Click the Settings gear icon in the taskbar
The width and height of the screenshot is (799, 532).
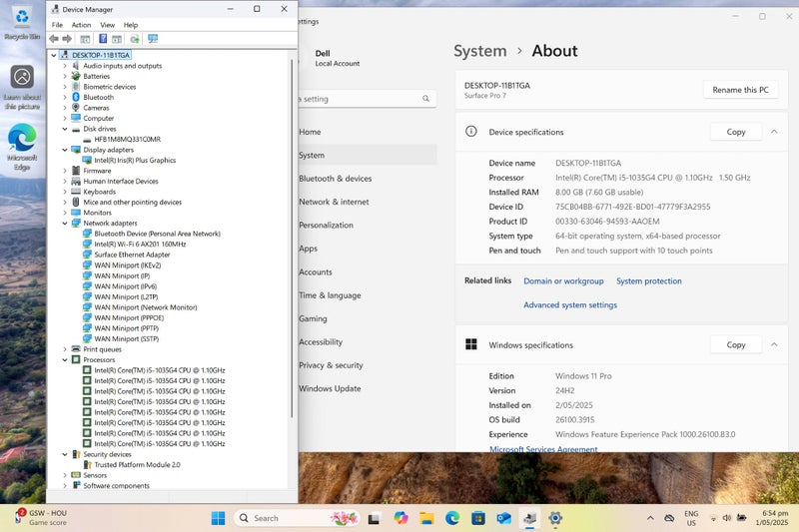[x=555, y=518]
